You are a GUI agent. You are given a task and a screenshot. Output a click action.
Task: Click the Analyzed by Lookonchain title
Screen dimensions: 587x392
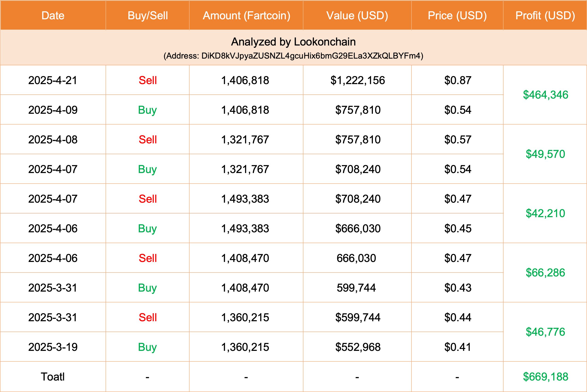293,42
